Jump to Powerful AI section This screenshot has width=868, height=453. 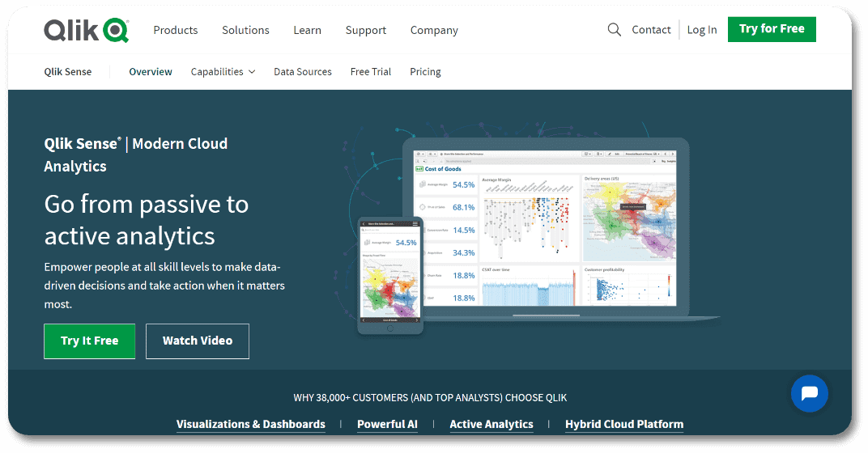(388, 424)
